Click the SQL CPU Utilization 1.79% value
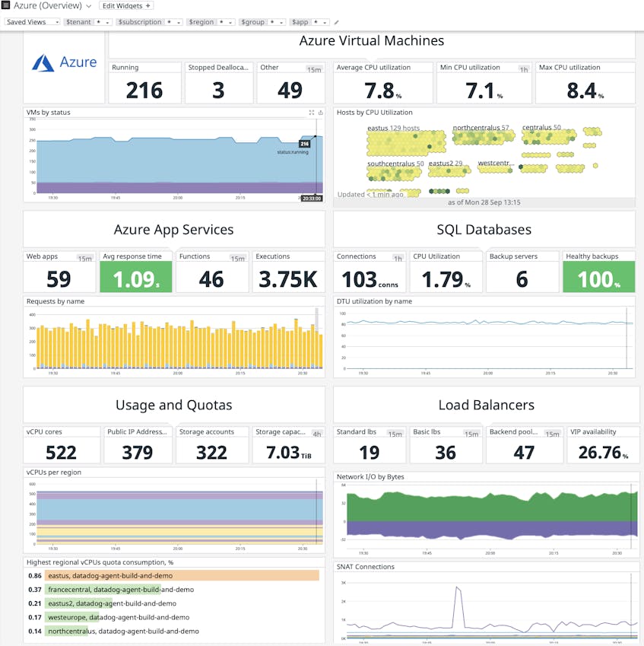 coord(446,279)
